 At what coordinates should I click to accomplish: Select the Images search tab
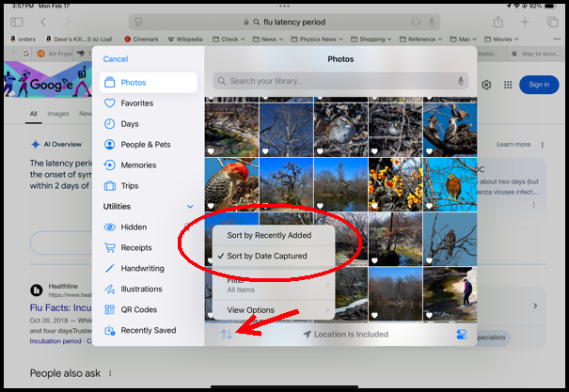coord(58,114)
